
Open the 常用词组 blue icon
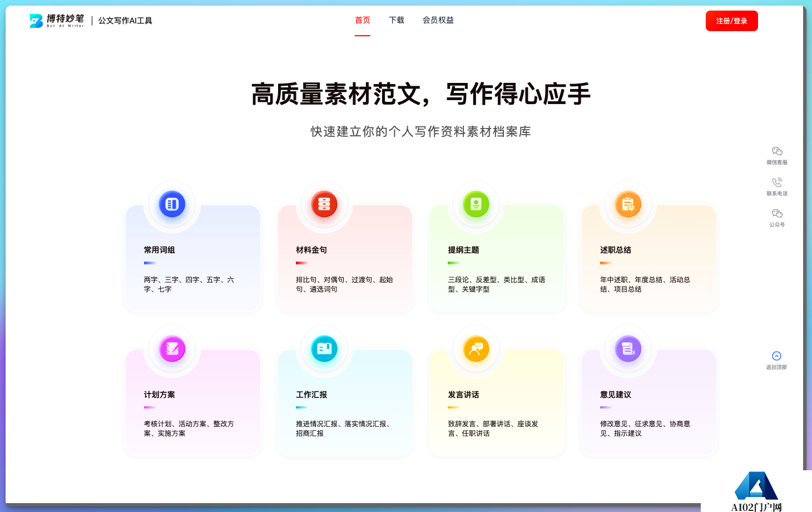point(172,204)
